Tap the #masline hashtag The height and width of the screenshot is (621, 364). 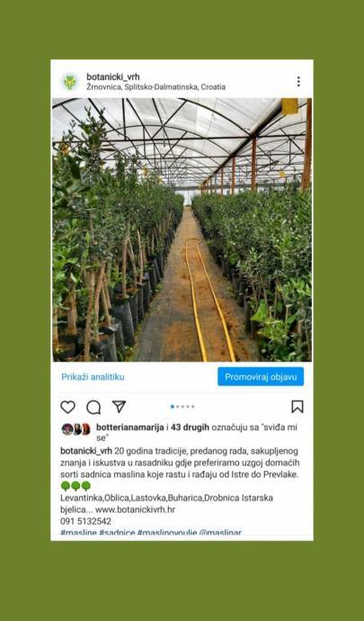78,533
